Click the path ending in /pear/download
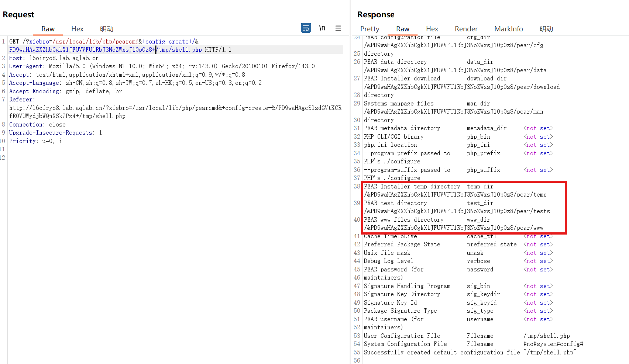Screen dimensions: 629x364 [462, 87]
